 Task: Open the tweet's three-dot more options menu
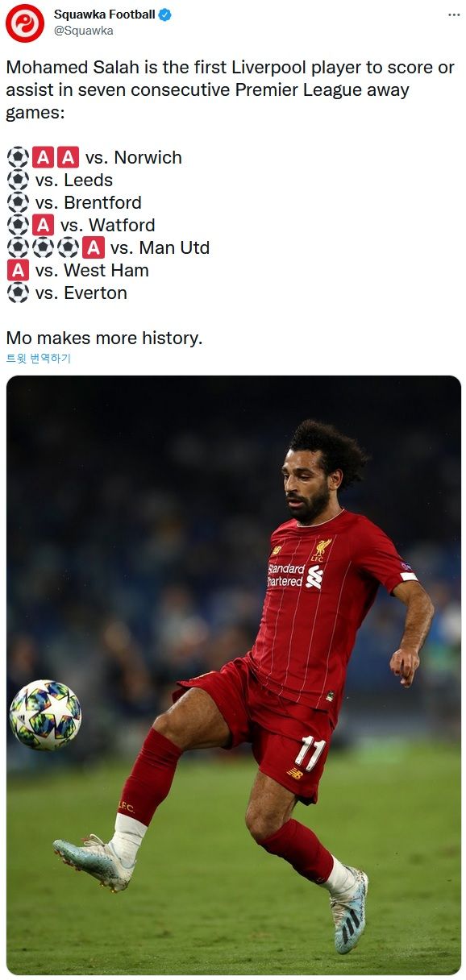click(455, 15)
